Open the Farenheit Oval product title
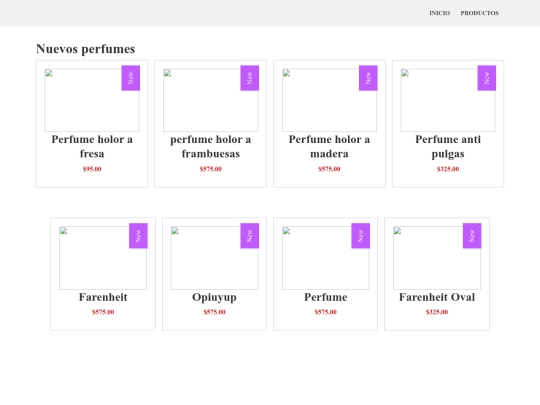 coord(437,297)
